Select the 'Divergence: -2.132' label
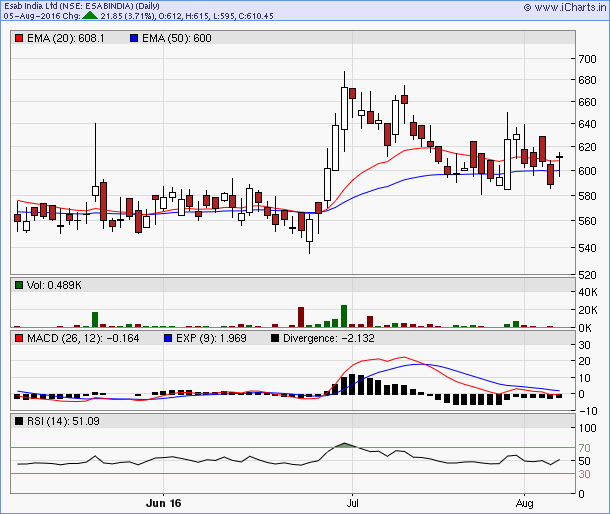 coord(329,338)
